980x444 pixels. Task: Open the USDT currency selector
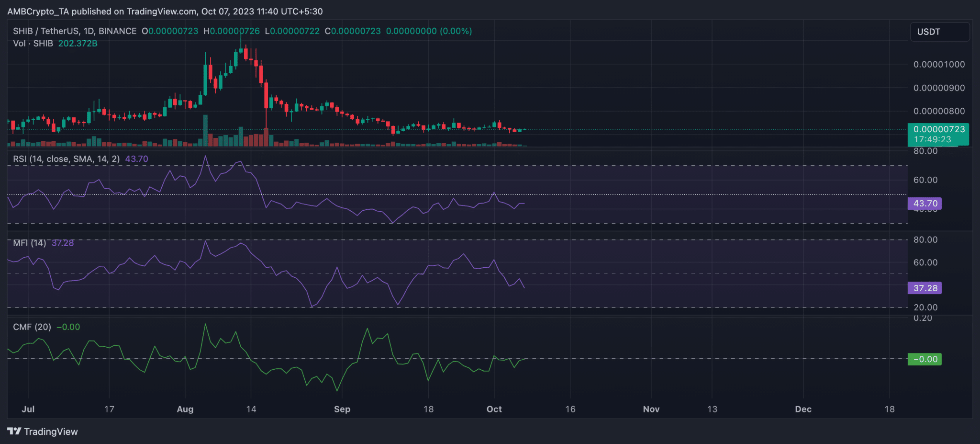[939, 32]
